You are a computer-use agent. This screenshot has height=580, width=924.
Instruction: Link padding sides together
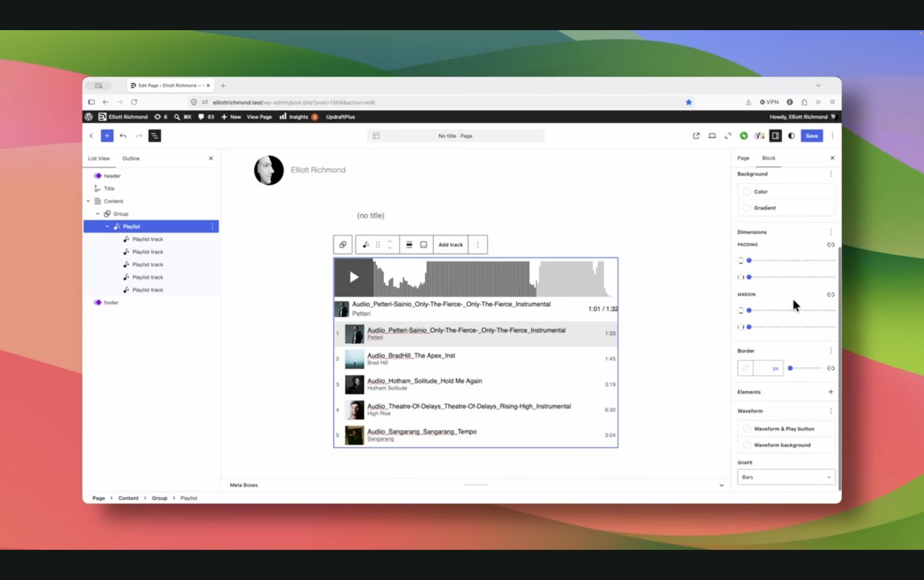831,244
